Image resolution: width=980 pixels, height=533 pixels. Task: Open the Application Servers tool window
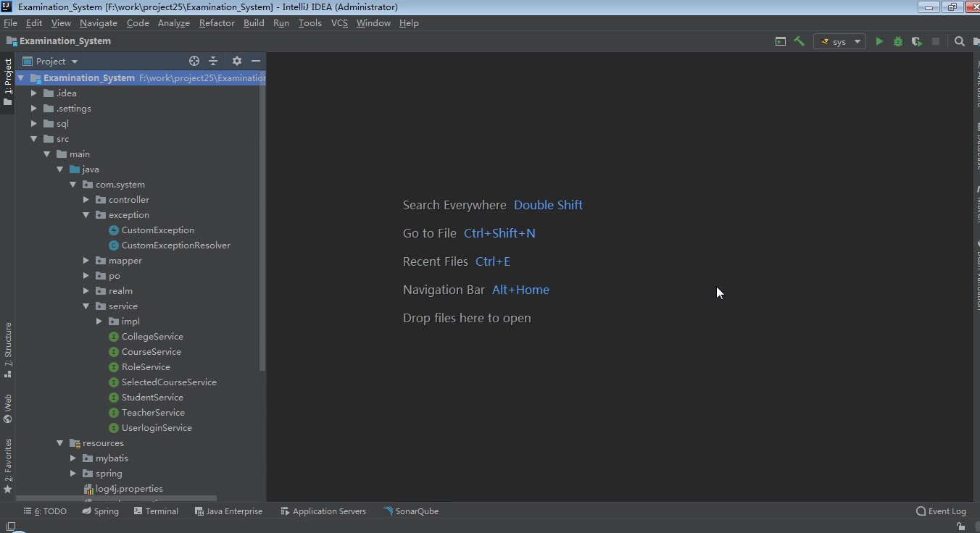click(x=323, y=511)
